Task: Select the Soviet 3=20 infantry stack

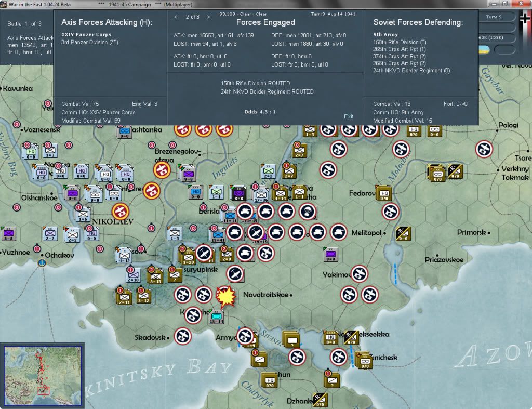Action: coord(188,258)
